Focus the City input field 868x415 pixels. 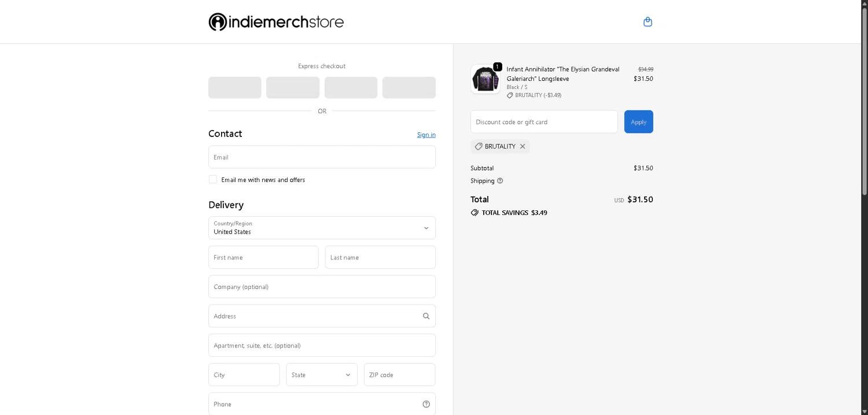[244, 375]
